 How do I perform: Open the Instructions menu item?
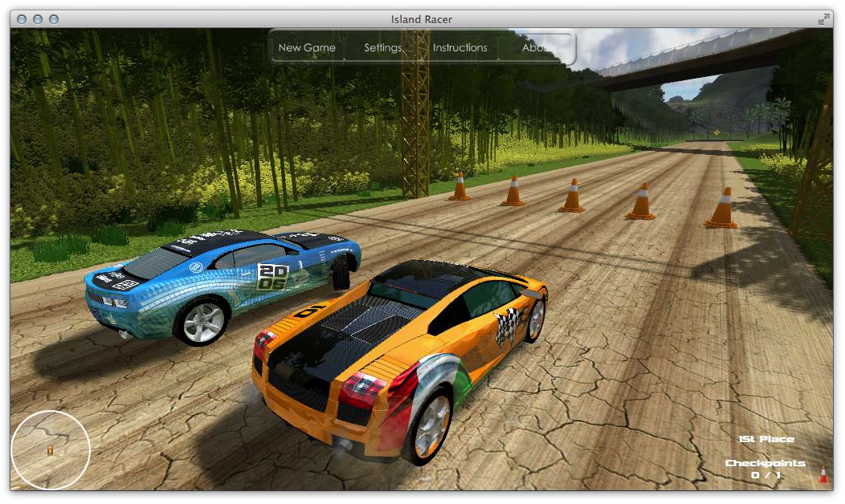[459, 47]
